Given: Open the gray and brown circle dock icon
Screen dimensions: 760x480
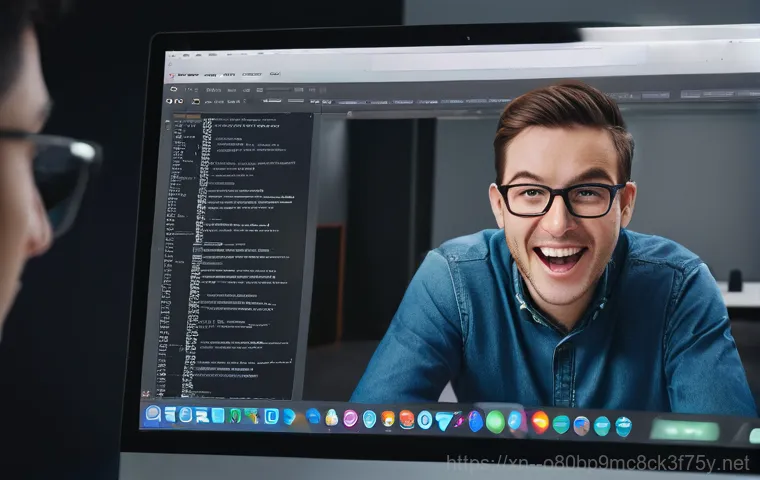Looking at the screenshot, I should click(x=581, y=426).
